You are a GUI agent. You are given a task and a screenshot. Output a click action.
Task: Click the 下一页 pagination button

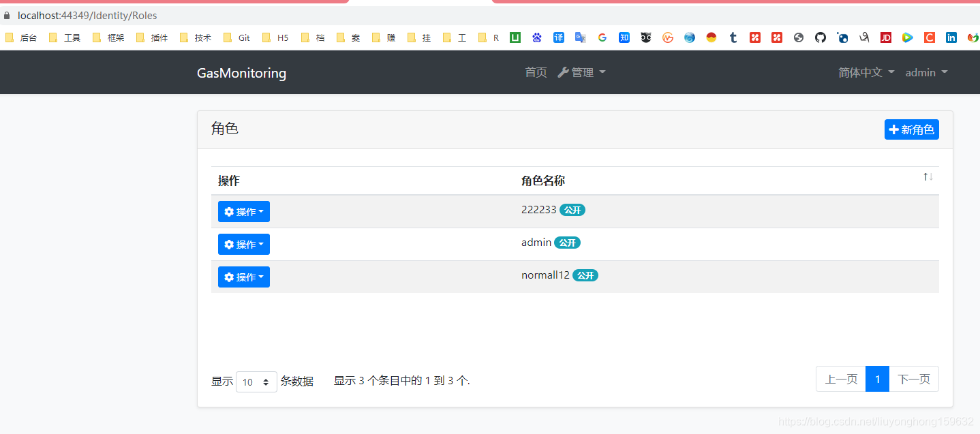[914, 379]
